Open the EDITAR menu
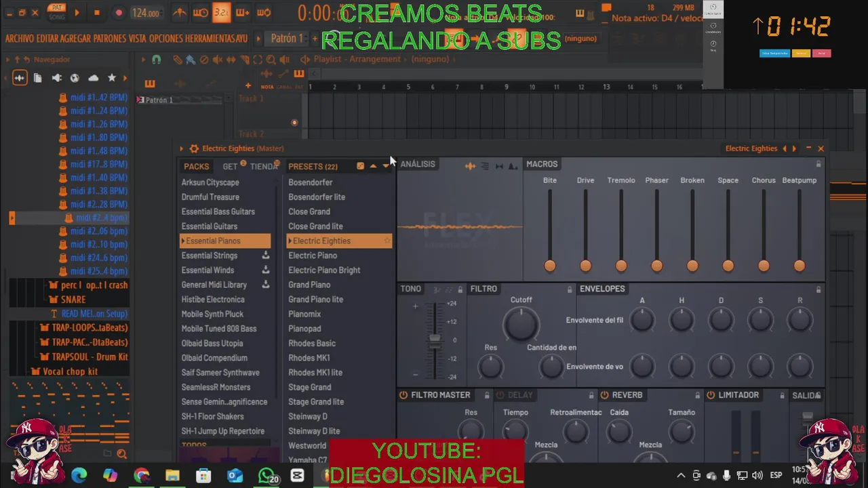 click(47, 39)
